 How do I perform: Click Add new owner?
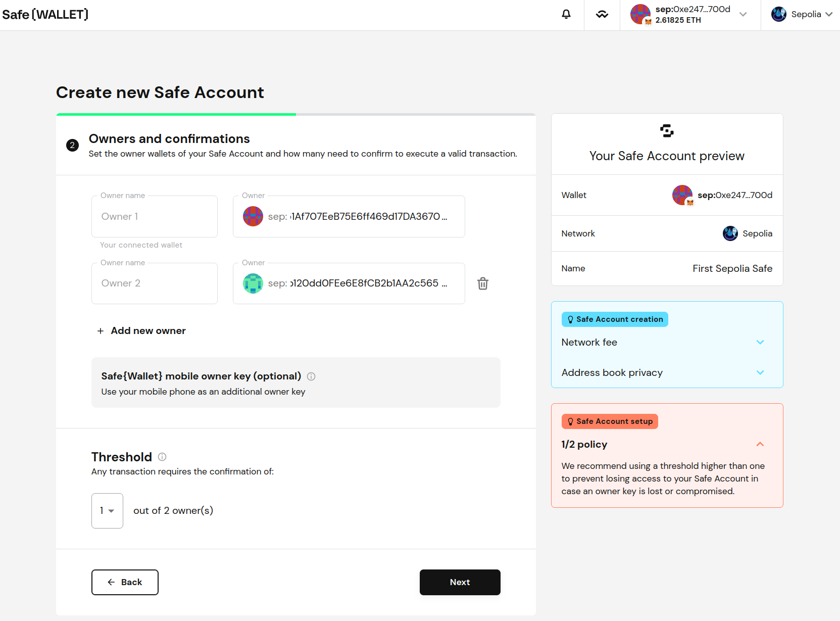click(141, 330)
